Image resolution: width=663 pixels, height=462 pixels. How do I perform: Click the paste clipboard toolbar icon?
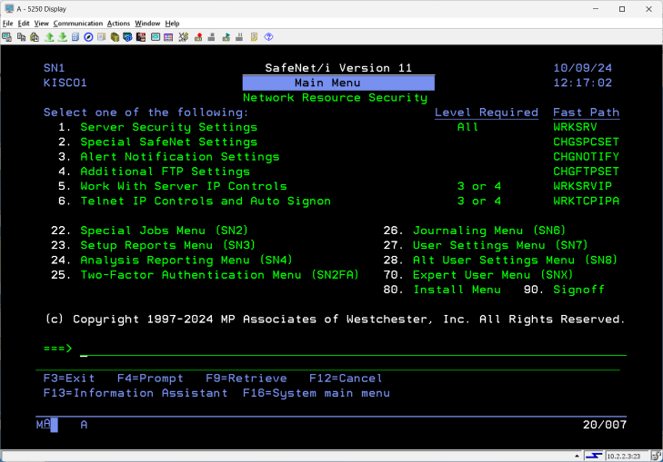35,37
